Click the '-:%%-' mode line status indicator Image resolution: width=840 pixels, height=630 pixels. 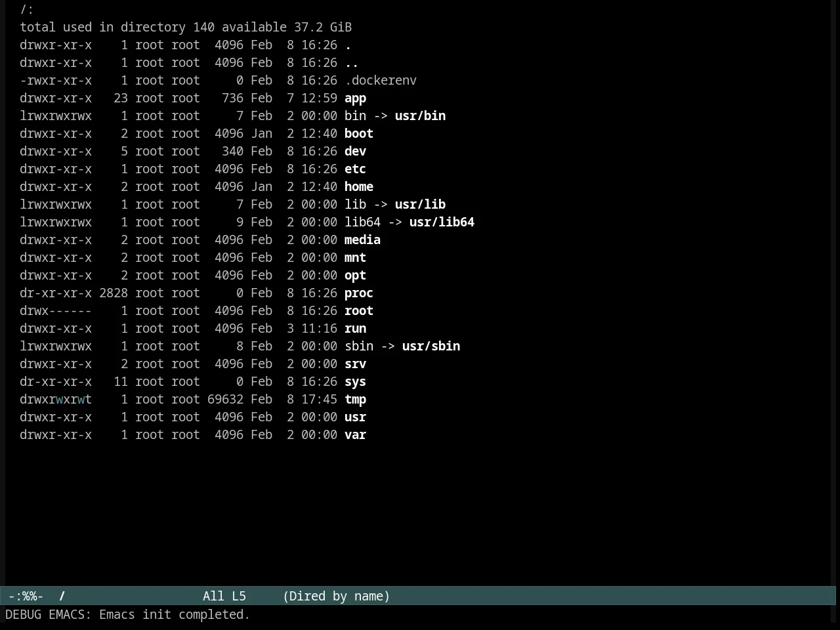coord(26,596)
